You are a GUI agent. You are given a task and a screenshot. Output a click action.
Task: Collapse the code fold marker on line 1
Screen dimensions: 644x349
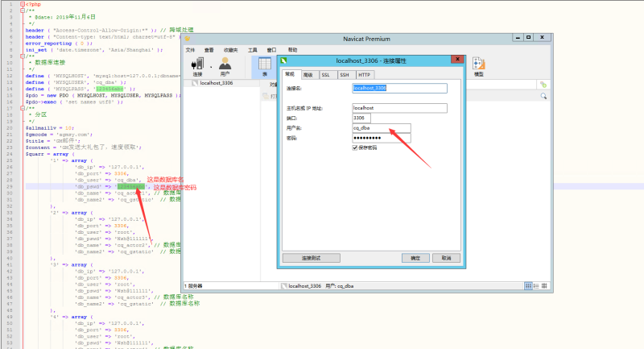tap(22, 4)
